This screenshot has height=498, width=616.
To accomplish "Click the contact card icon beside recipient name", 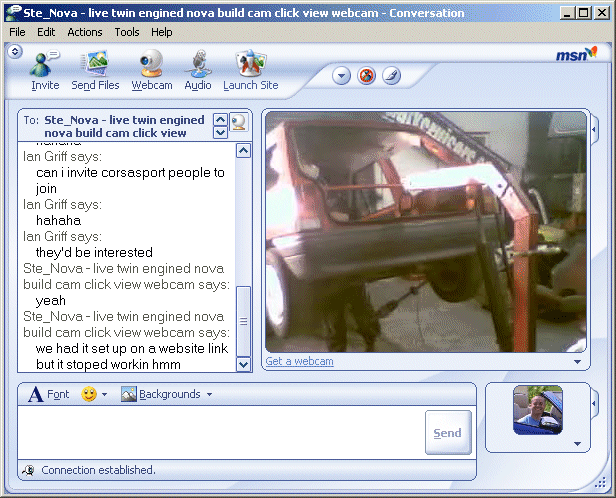I will [x=239, y=123].
